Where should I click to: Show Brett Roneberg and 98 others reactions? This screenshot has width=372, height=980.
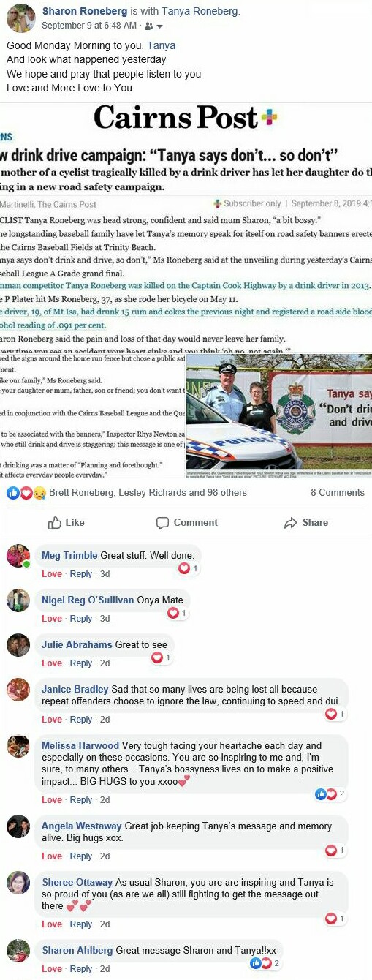148,493
